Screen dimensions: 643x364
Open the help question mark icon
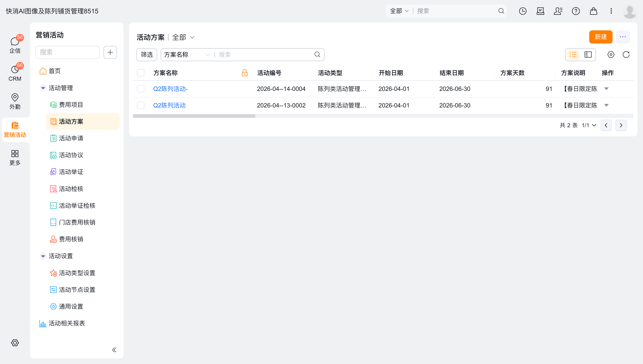pos(576,11)
